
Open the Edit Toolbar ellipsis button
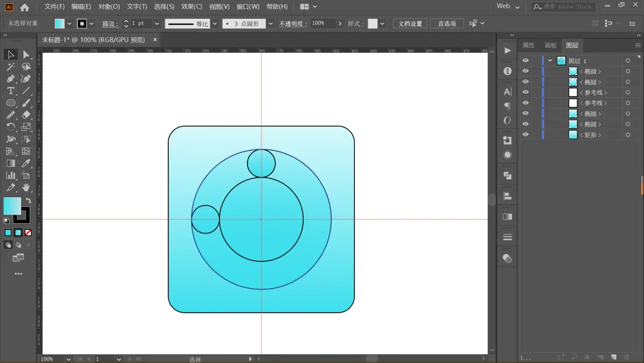pyautogui.click(x=18, y=274)
